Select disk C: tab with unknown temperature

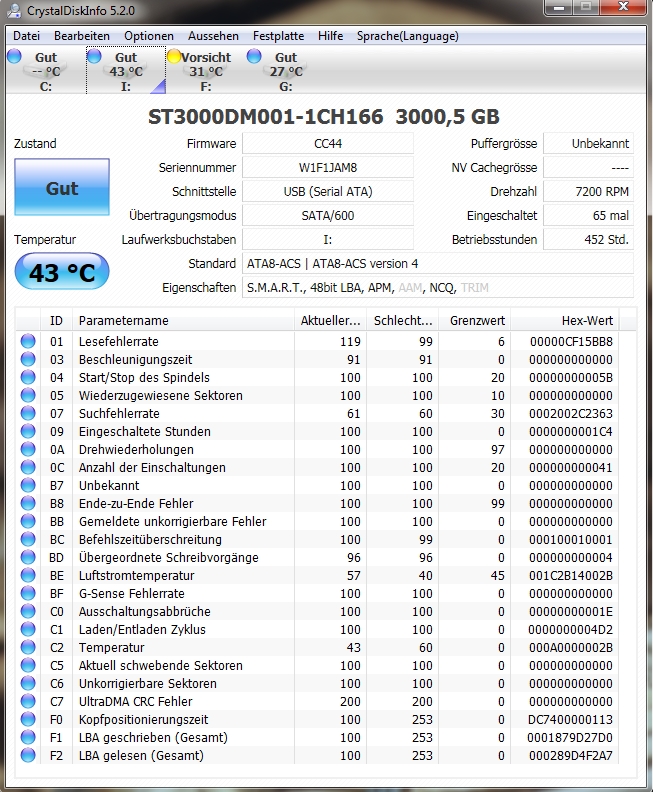point(45,71)
